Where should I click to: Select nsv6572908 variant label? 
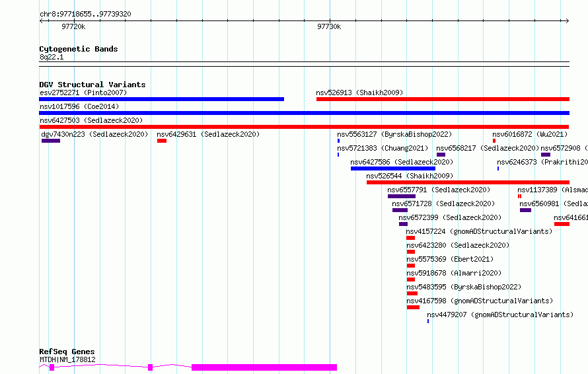click(x=564, y=148)
